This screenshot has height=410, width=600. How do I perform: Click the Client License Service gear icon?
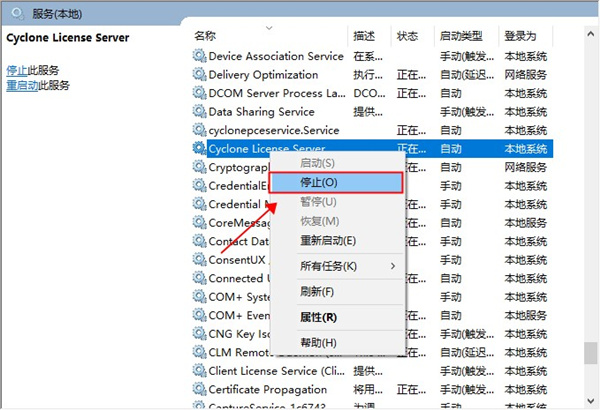(x=199, y=371)
